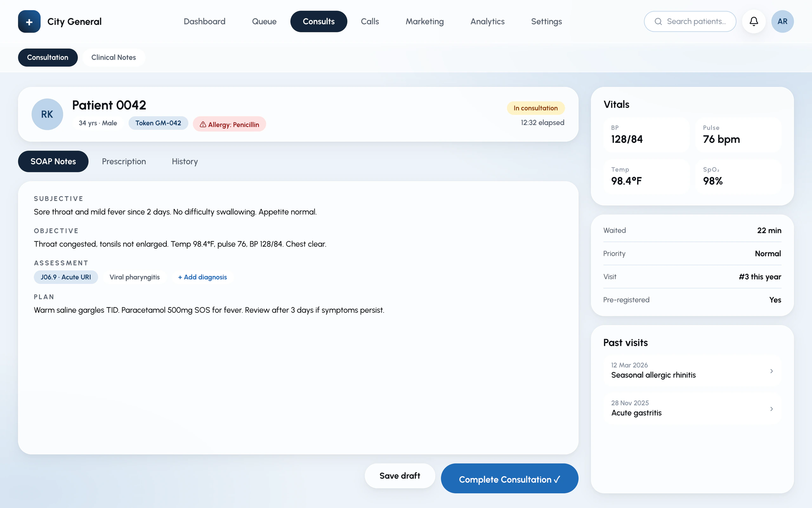Go to the Dashboard page

[x=204, y=22]
